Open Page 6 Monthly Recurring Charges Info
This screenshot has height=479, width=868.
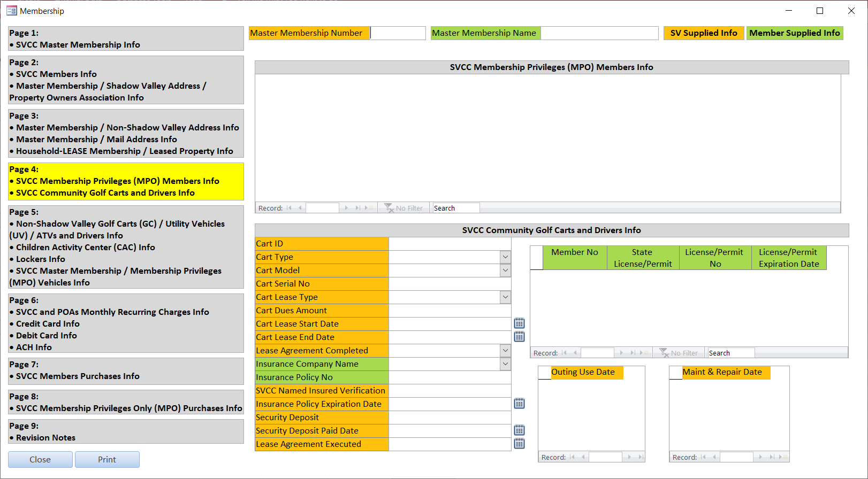(126, 323)
